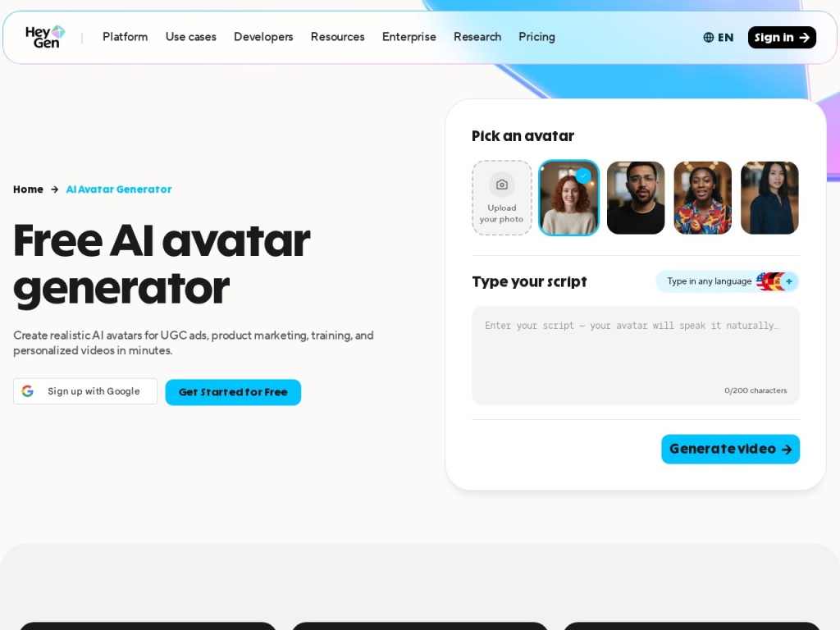The height and width of the screenshot is (630, 840).
Task: Click the plus icon beside language flags
Action: coord(789,281)
